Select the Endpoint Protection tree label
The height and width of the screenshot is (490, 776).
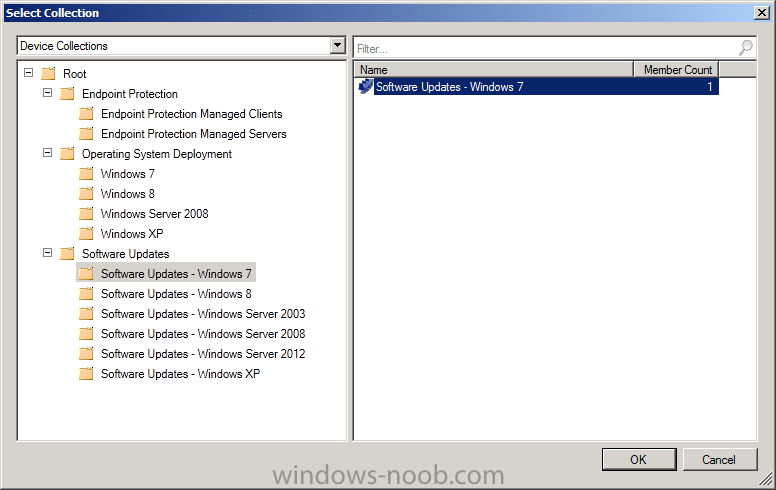coord(130,94)
